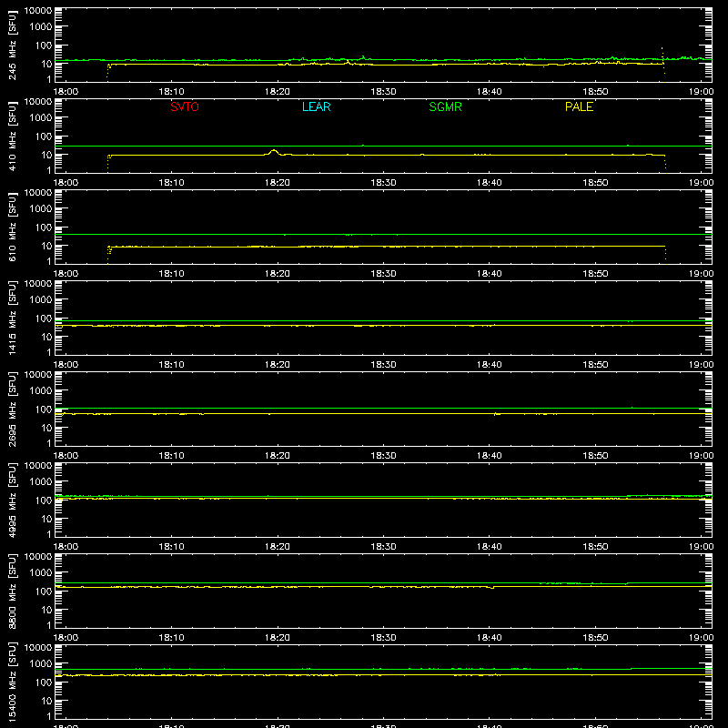Screen dimensions: 728x728
Task: Click the 100 y-axis value of the 610 MHz plot
Action: click(x=44, y=227)
